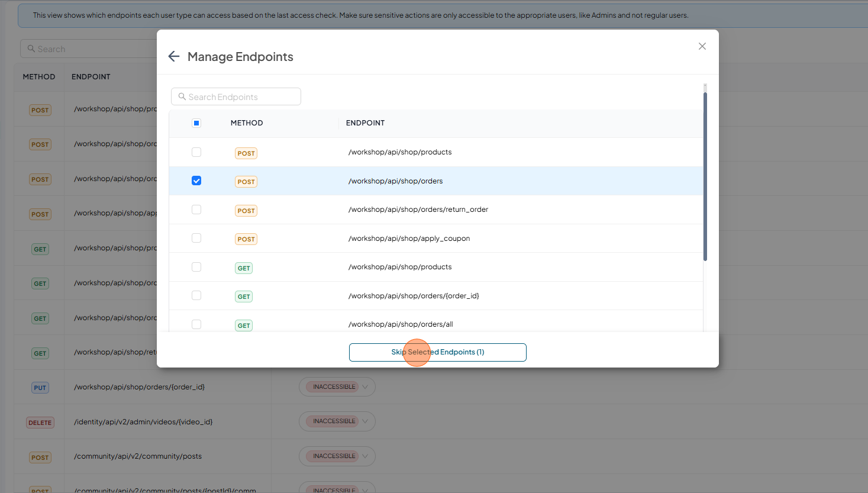
Task: Go back using the Manage Endpoints arrow
Action: pos(174,56)
